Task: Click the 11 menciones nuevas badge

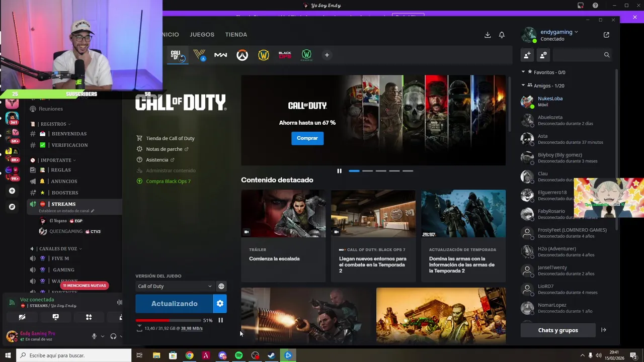Action: (85, 286)
